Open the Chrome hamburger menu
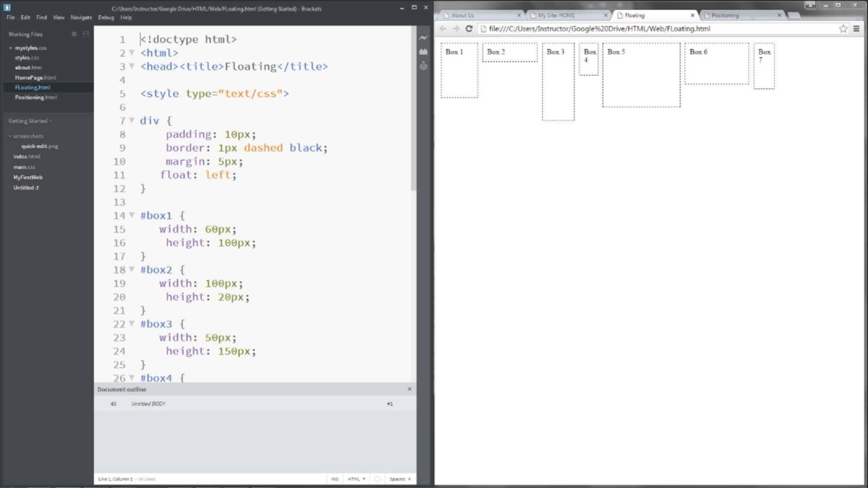 click(x=856, y=28)
